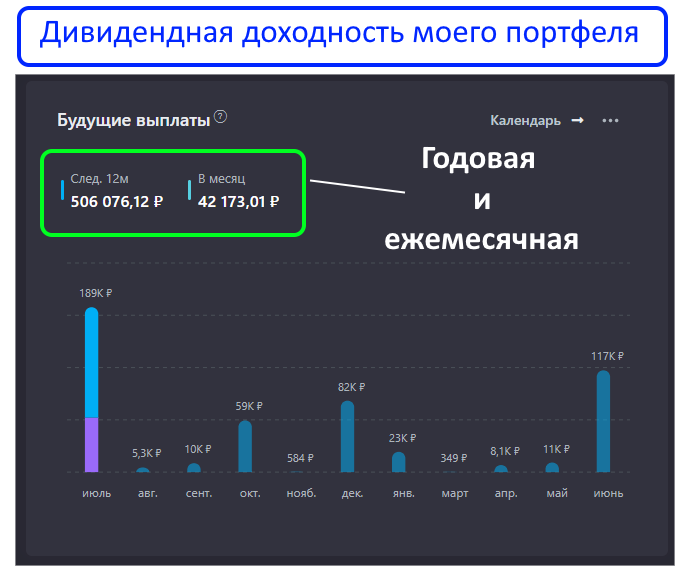
Task: Select the В месяц value 42 173,01 ₽
Action: pyautogui.click(x=238, y=202)
